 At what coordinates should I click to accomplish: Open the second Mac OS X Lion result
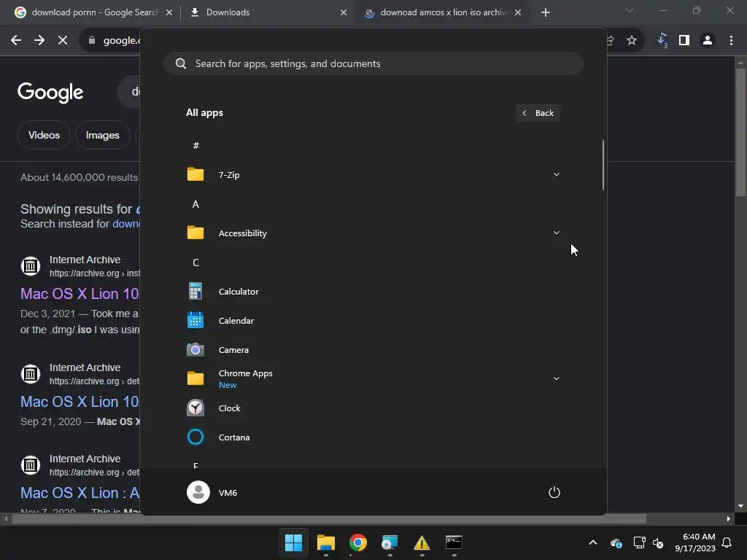[80, 402]
